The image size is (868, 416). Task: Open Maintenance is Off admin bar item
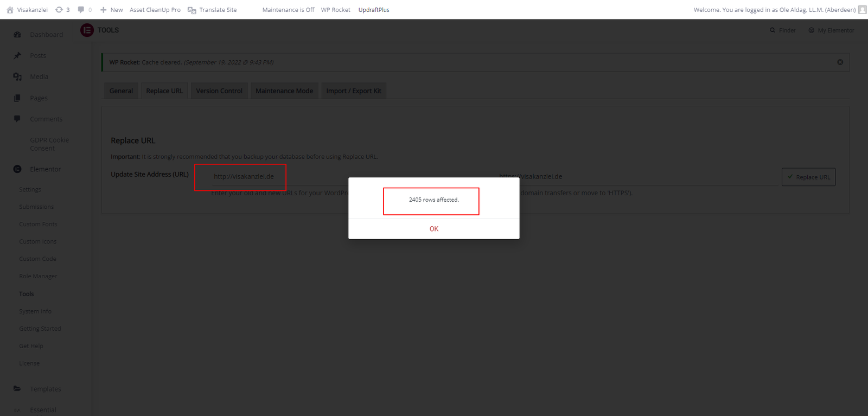click(x=288, y=10)
